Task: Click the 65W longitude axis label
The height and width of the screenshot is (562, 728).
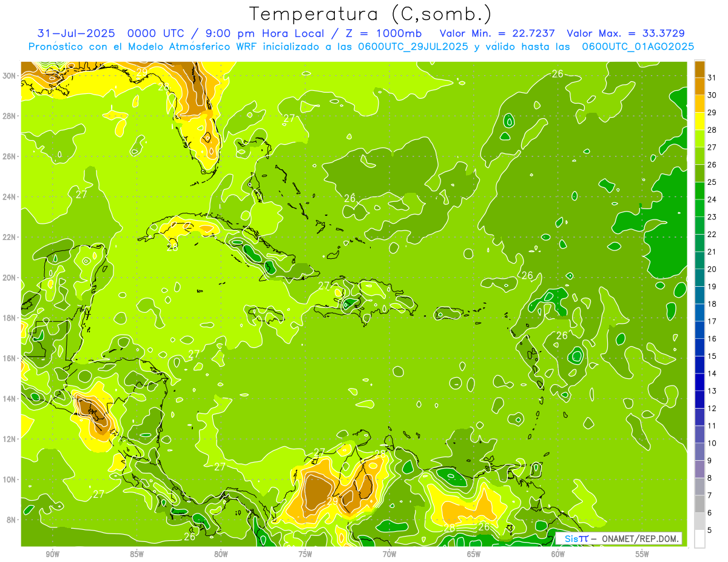Action: click(x=474, y=554)
